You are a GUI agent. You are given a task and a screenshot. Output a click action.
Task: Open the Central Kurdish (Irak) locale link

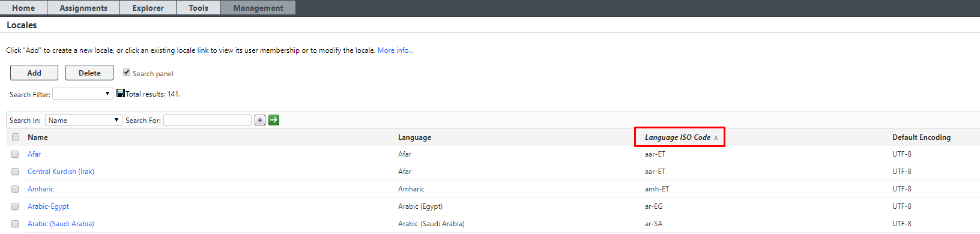61,172
